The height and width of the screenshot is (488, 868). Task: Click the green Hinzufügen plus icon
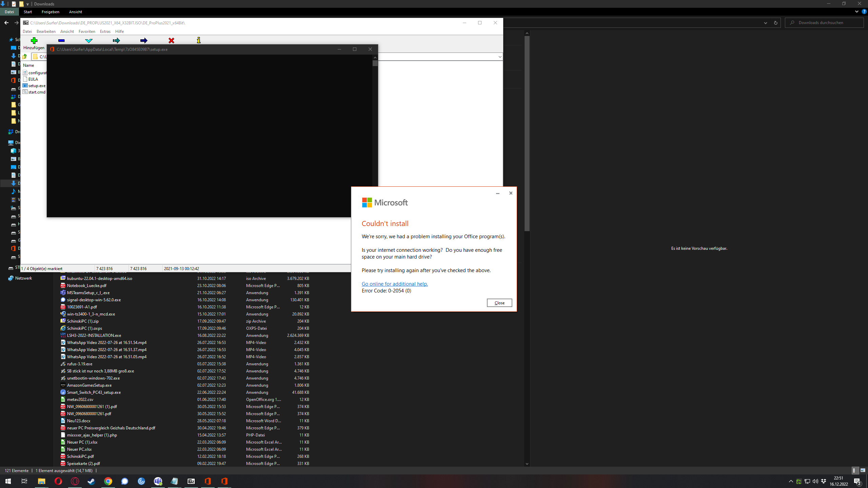(34, 41)
